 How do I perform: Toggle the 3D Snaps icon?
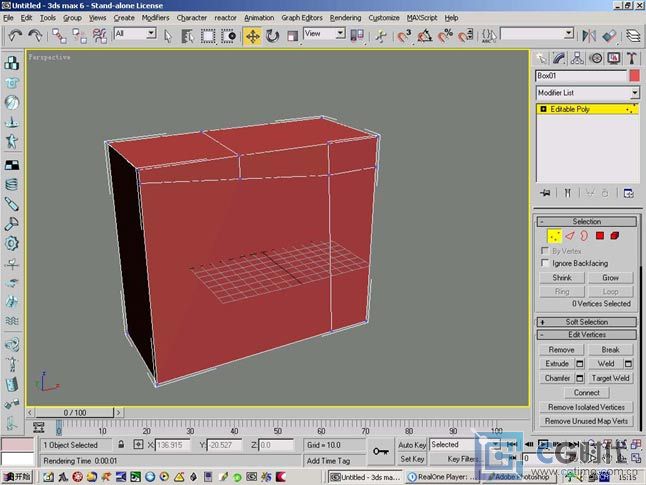405,36
